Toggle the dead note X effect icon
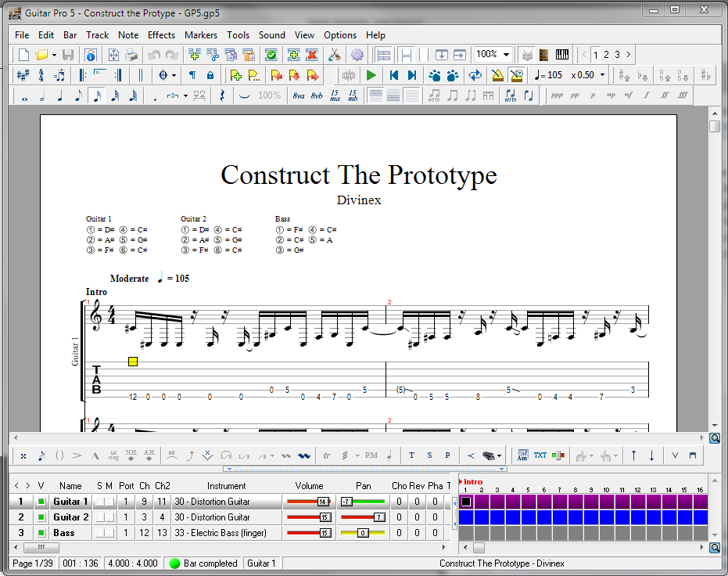 point(23,456)
